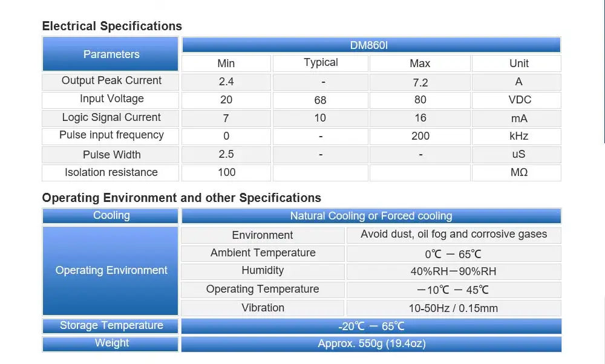The image size is (605, 364).
Task: Click the '16' maximum logic current
Action: tap(420, 118)
